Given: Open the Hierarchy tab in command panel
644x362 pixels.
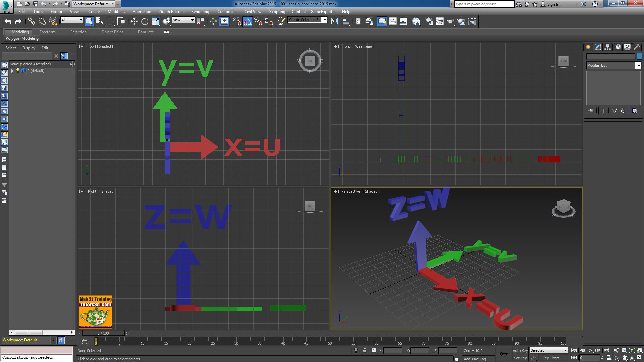Looking at the screenshot, I should point(607,47).
